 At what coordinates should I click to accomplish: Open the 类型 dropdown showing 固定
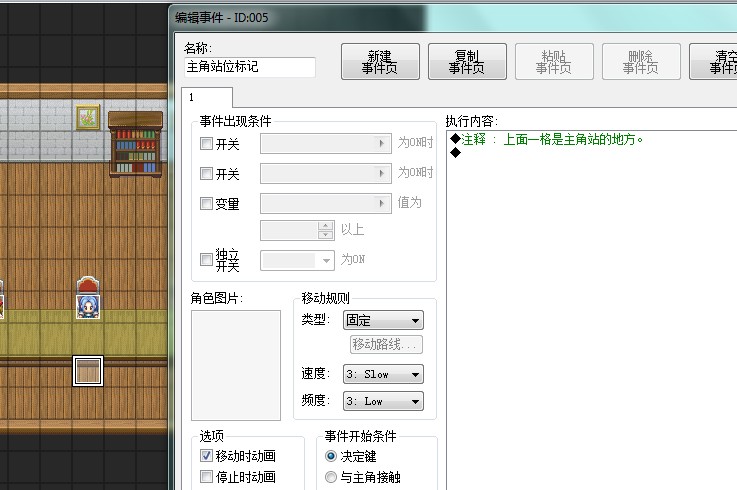384,320
